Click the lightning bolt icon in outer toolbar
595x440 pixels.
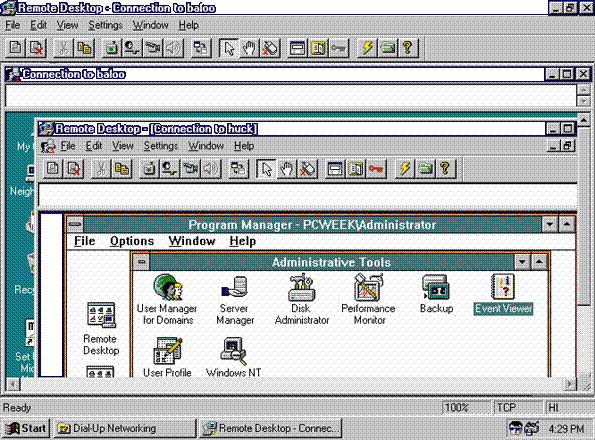pos(367,48)
